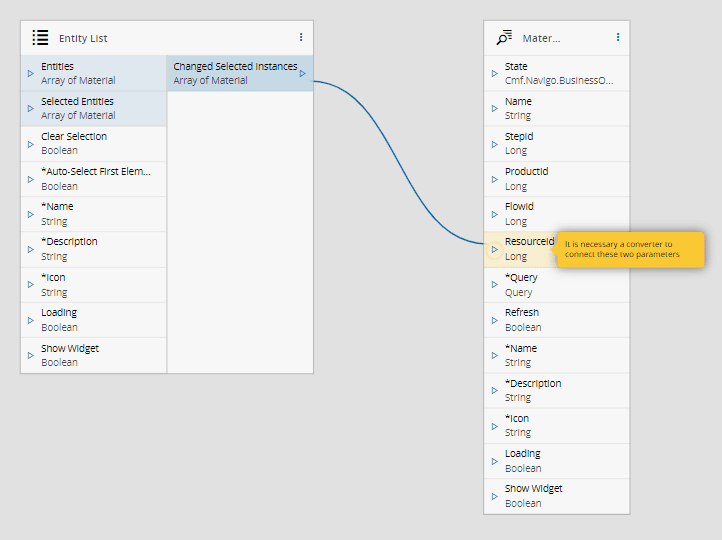Click the Query input port arrow
The image size is (722, 540).
click(495, 285)
